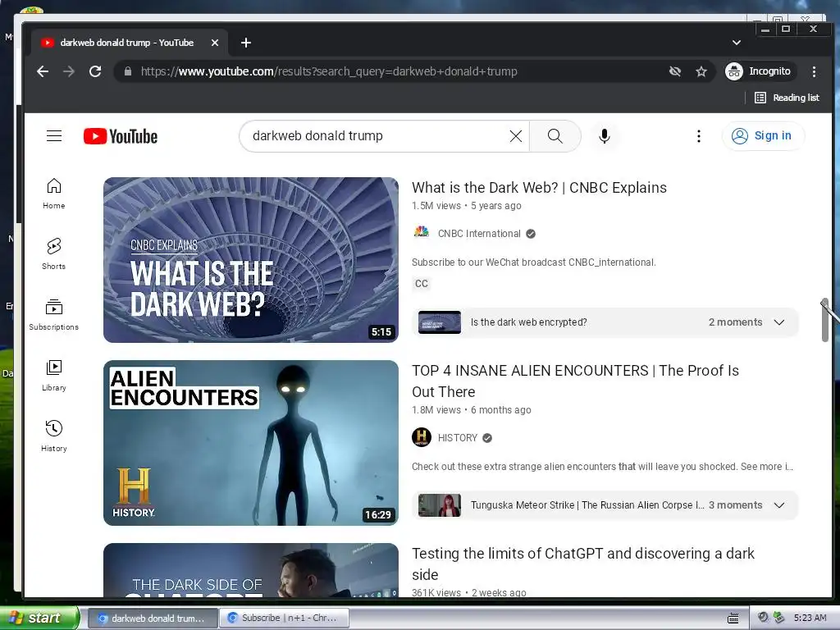Open Testing the limits of ChatGPT title
This screenshot has width=840, height=630.
point(583,564)
